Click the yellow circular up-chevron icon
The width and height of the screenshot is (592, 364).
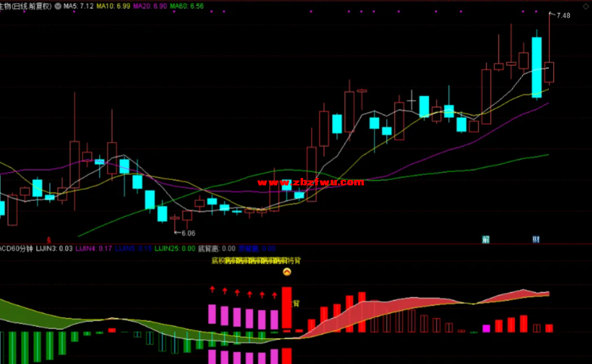(x=287, y=272)
